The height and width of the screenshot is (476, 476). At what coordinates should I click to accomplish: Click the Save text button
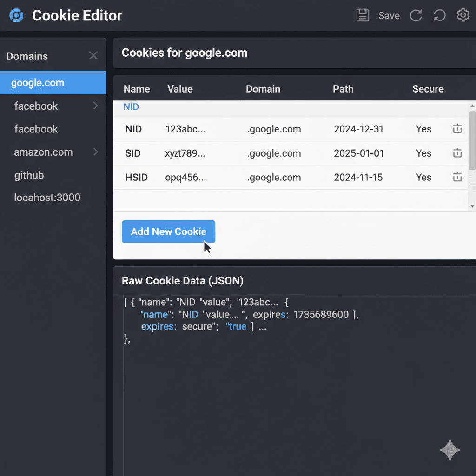(389, 16)
